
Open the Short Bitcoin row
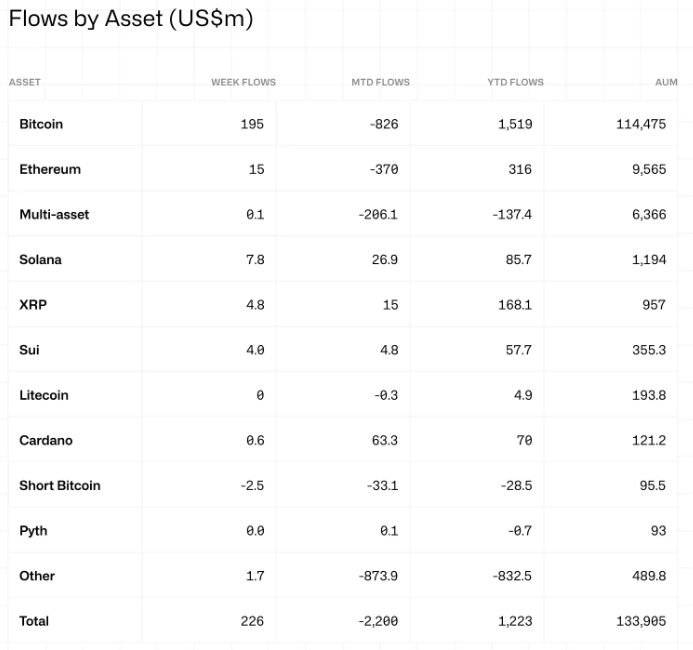point(60,485)
